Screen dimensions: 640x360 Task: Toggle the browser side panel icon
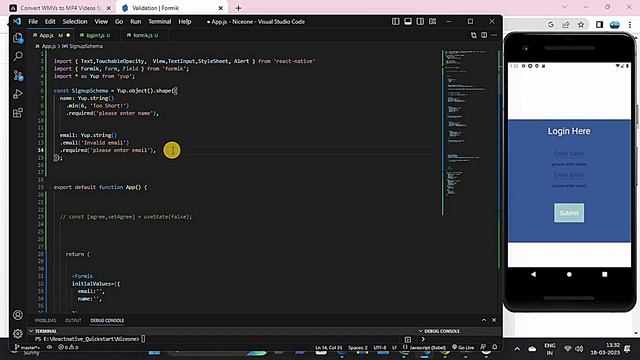pos(599,24)
